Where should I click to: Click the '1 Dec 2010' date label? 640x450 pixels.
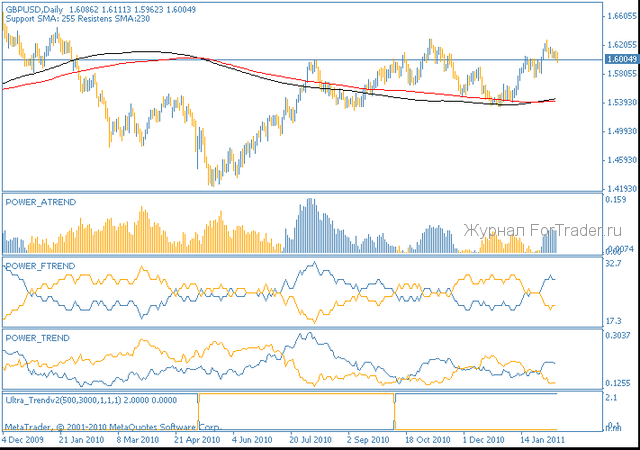[483, 440]
